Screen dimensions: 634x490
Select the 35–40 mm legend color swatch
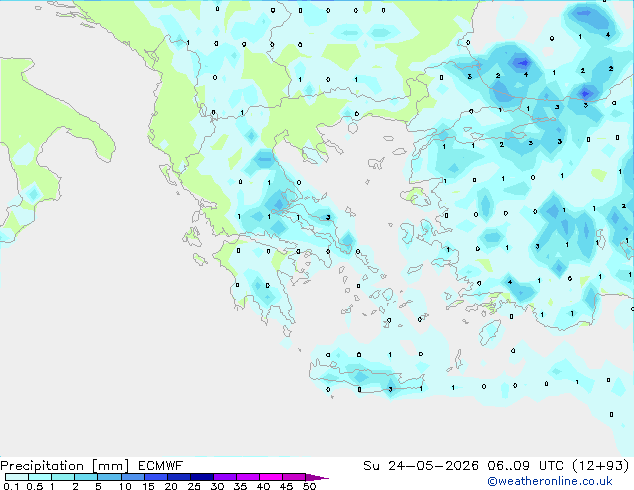point(247,477)
